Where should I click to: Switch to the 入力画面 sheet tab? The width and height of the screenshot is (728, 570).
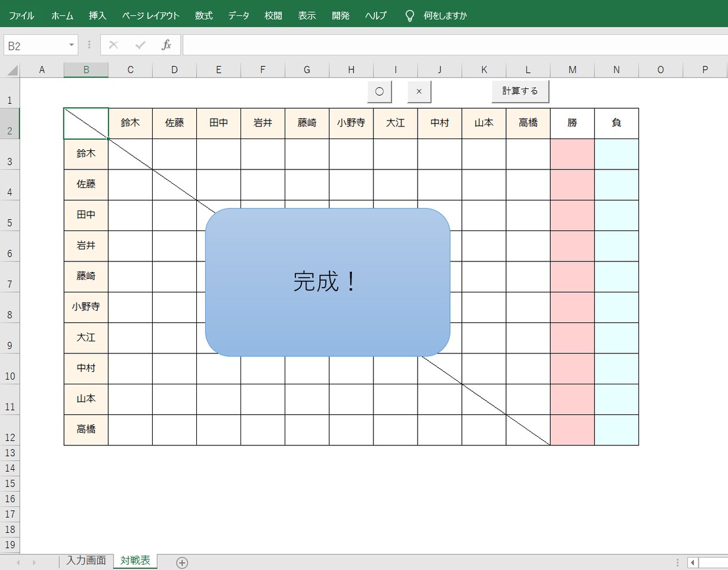tap(87, 560)
